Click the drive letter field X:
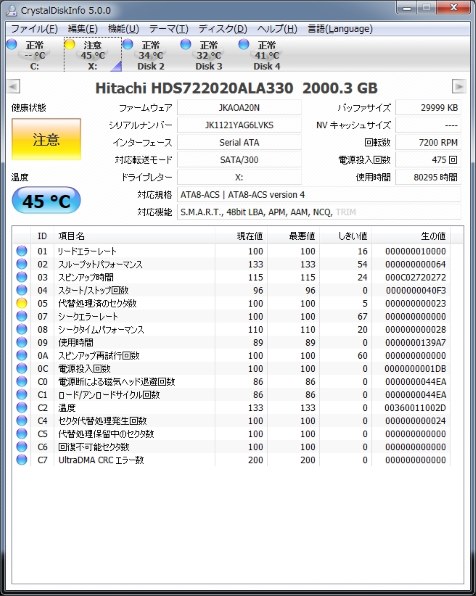This screenshot has width=476, height=596. (239, 178)
